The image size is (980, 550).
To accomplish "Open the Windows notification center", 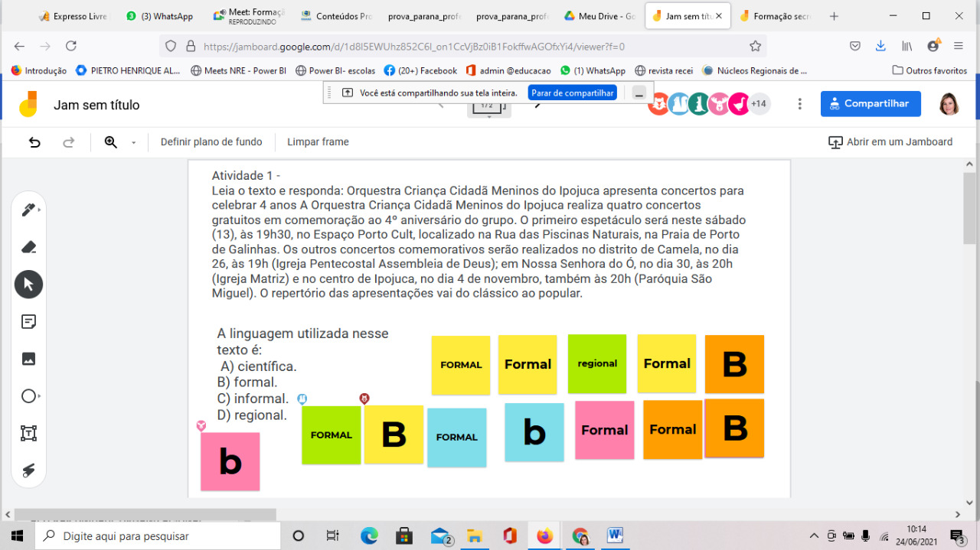I will [957, 535].
